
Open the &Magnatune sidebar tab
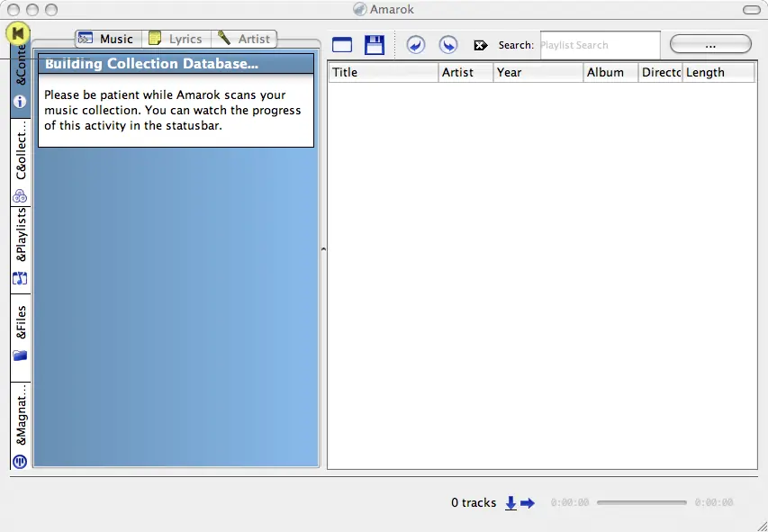pos(20,426)
